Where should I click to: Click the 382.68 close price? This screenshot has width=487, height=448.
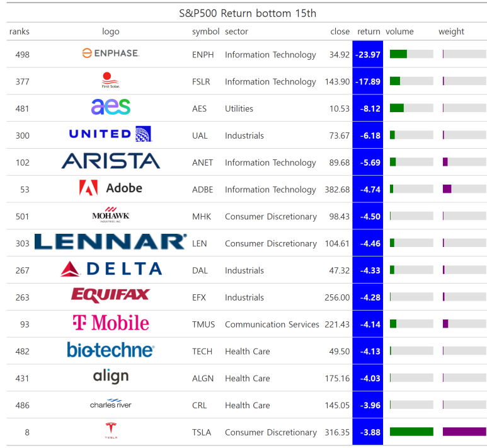click(337, 190)
